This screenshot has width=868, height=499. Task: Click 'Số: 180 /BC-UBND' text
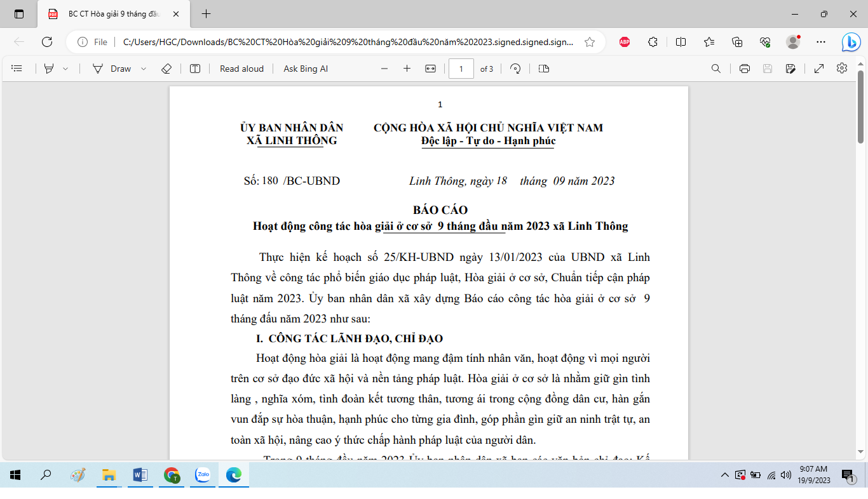pyautogui.click(x=292, y=181)
